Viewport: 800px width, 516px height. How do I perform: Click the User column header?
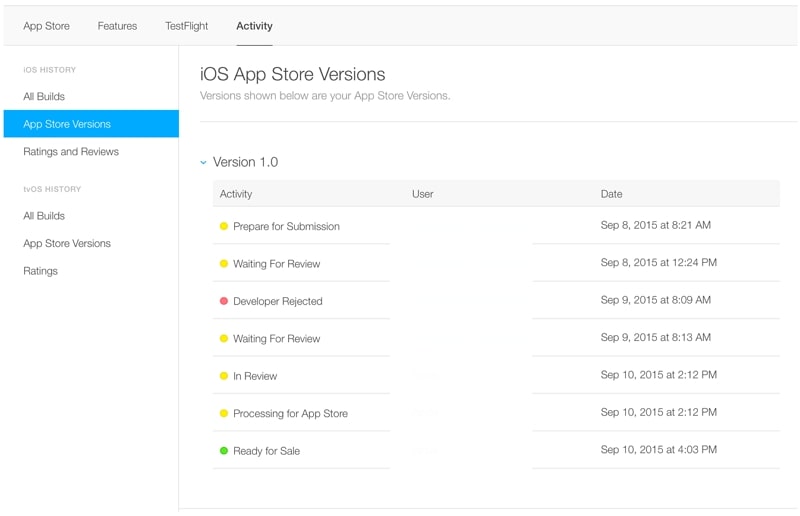[x=422, y=194]
